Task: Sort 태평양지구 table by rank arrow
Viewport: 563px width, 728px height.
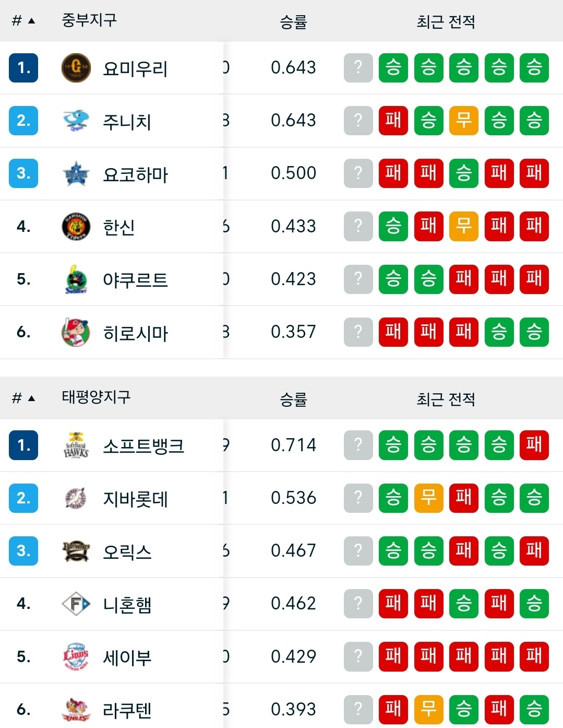Action: [x=31, y=398]
